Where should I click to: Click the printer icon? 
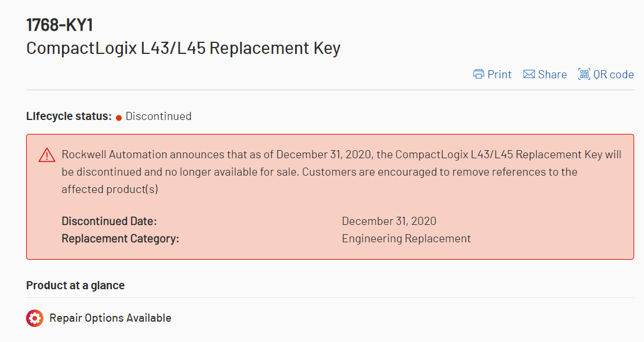[479, 74]
